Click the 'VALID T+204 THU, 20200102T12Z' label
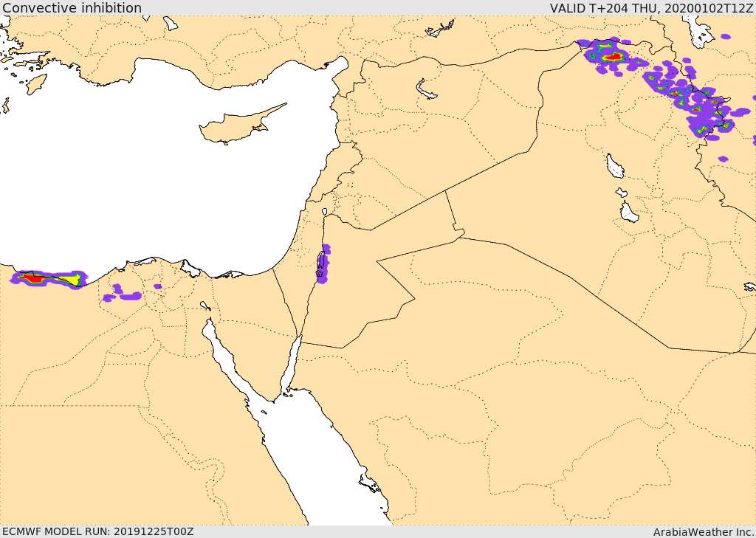756x538 pixels. [653, 7]
